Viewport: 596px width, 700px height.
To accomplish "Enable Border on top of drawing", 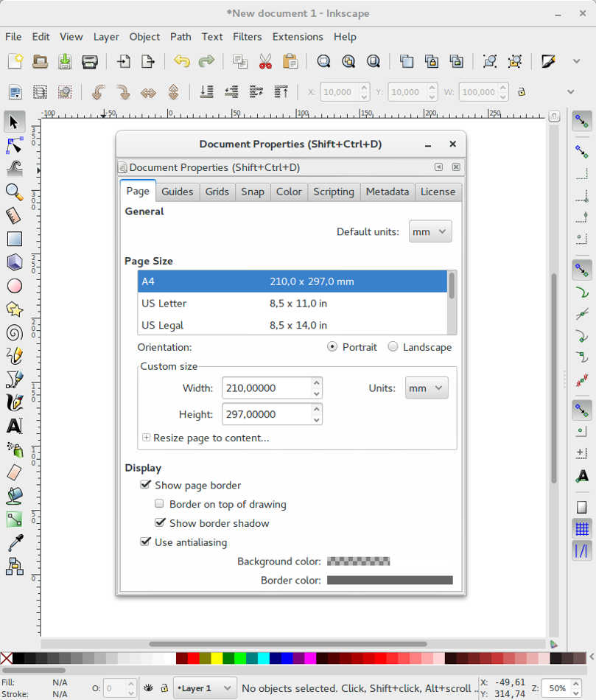I will [x=159, y=503].
